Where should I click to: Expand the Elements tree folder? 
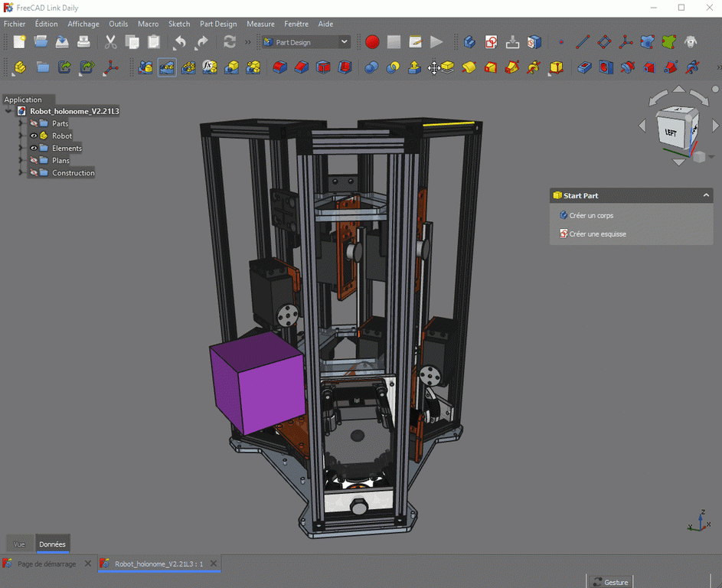coord(21,149)
